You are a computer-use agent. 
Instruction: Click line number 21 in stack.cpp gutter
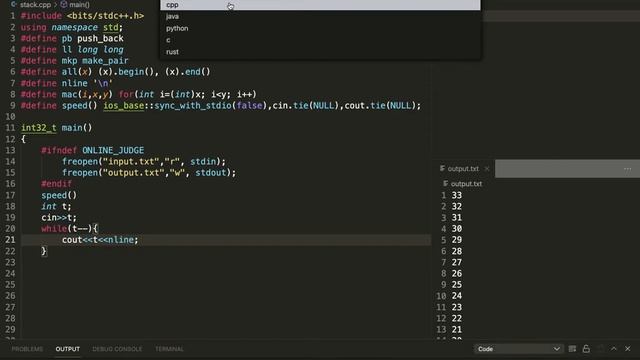[10, 240]
